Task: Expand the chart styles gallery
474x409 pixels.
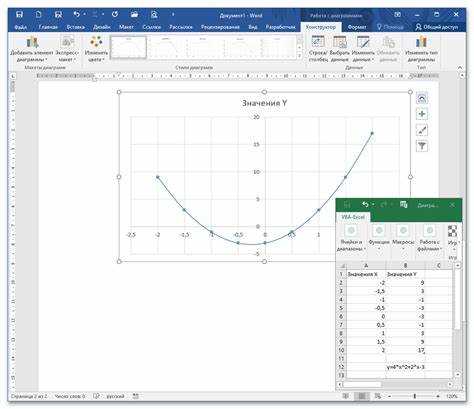Action: (x=299, y=56)
